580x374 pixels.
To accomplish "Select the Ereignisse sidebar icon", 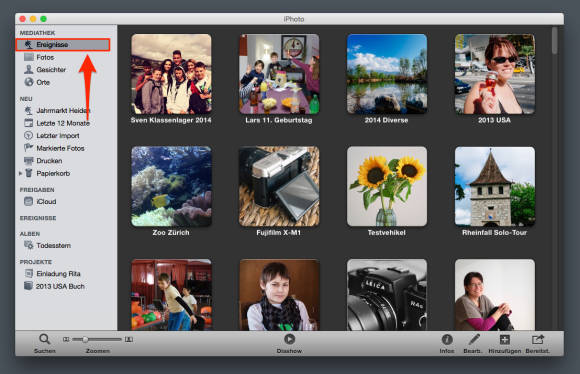I will pos(28,45).
